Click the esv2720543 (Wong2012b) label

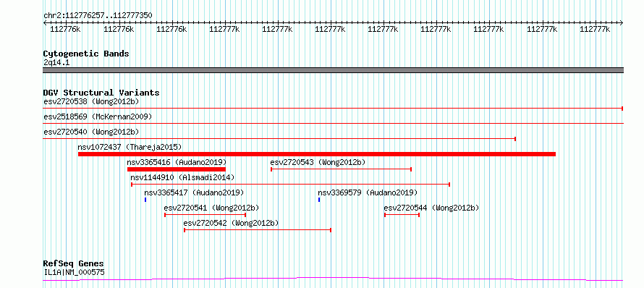click(x=318, y=162)
